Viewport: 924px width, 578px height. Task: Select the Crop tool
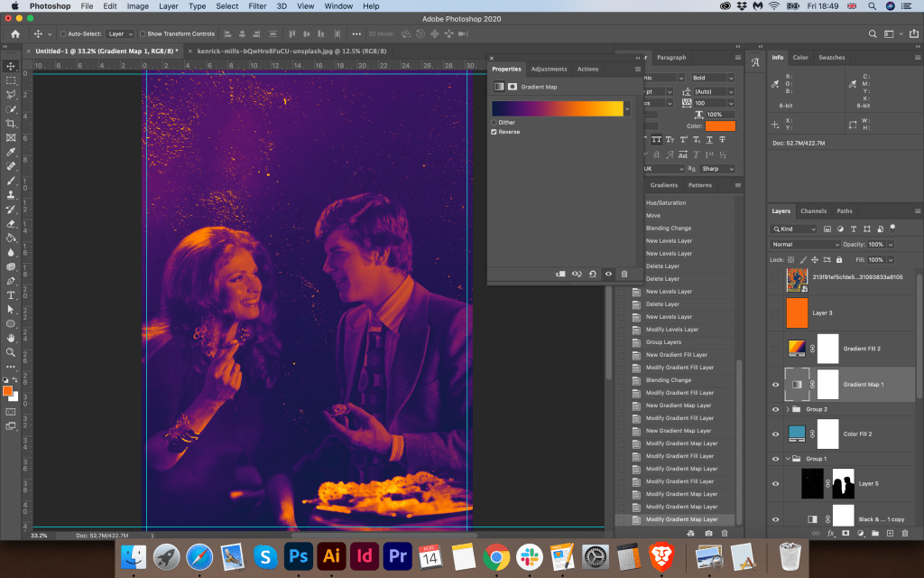(11, 123)
